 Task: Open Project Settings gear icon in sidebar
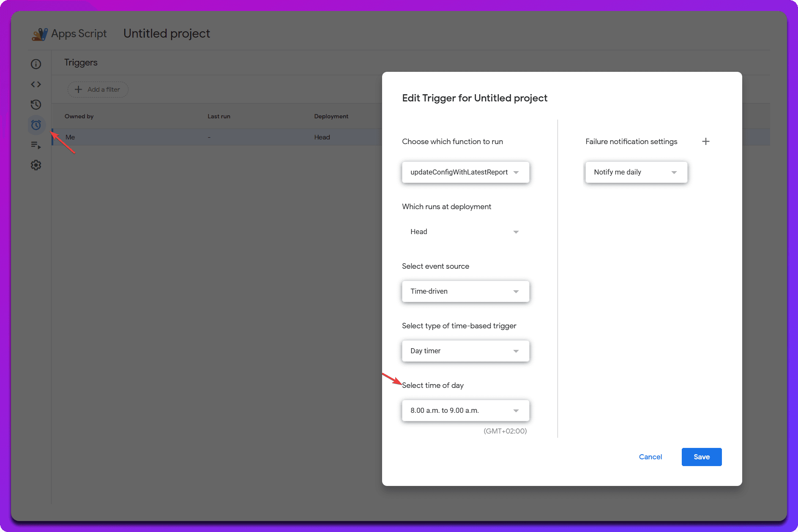click(x=36, y=165)
